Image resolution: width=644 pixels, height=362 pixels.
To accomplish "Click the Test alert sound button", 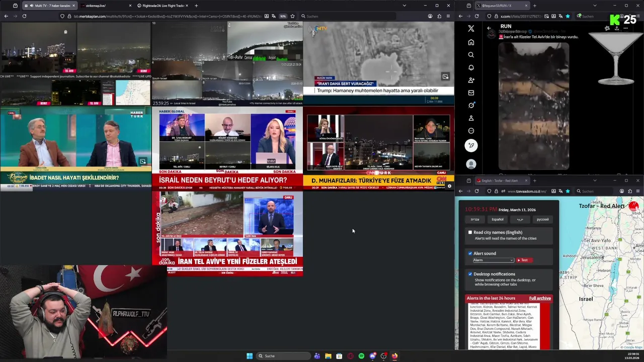I will pos(524,260).
